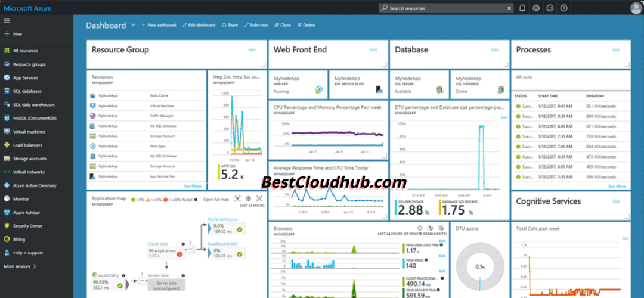Click the MyNodeApp SQL Server tile icon
644x298 pixels.
(x=440, y=89)
